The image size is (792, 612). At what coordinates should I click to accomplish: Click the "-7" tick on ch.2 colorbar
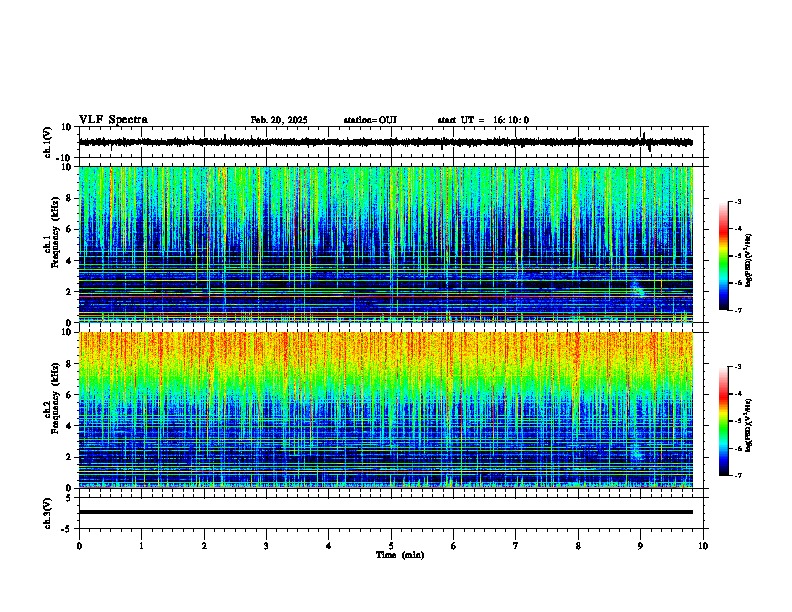(737, 475)
